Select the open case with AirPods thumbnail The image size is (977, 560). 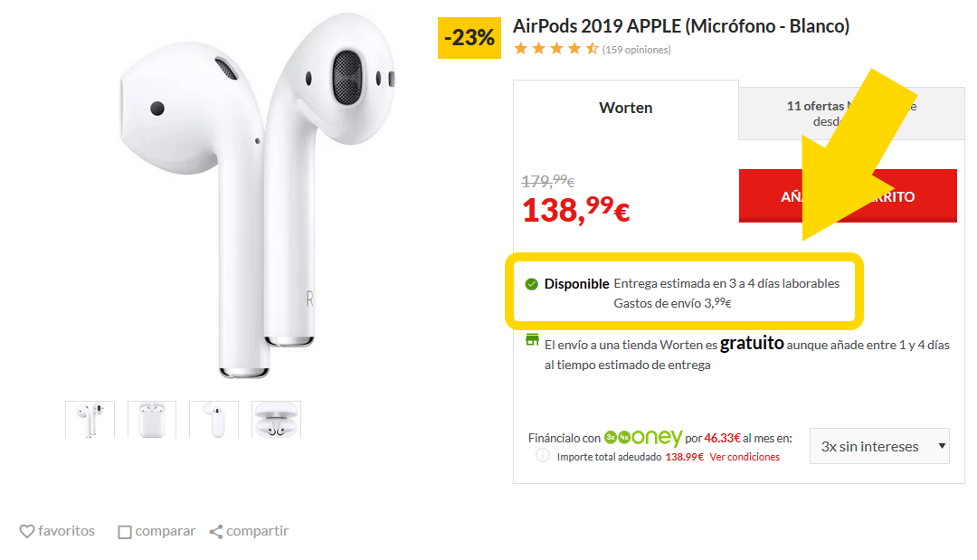[276, 419]
